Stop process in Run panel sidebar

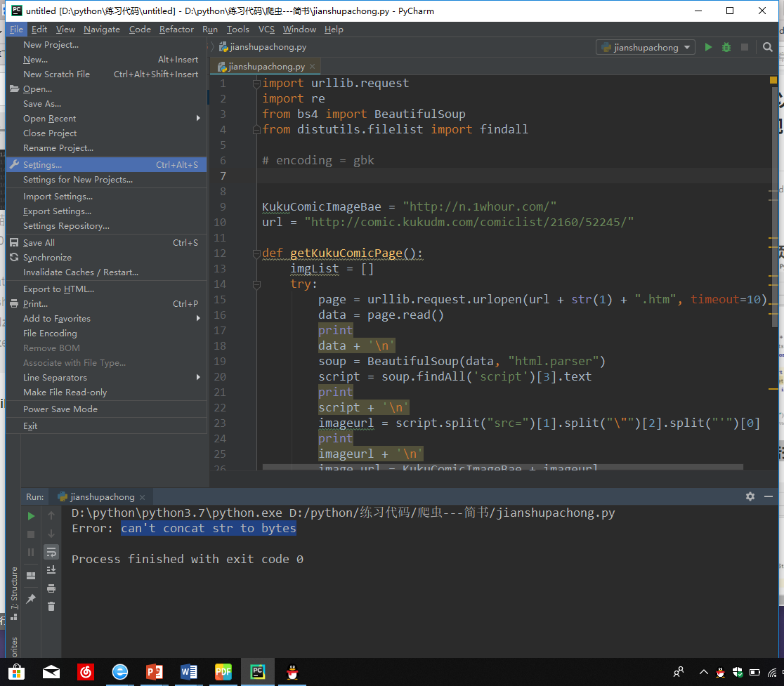(31, 534)
